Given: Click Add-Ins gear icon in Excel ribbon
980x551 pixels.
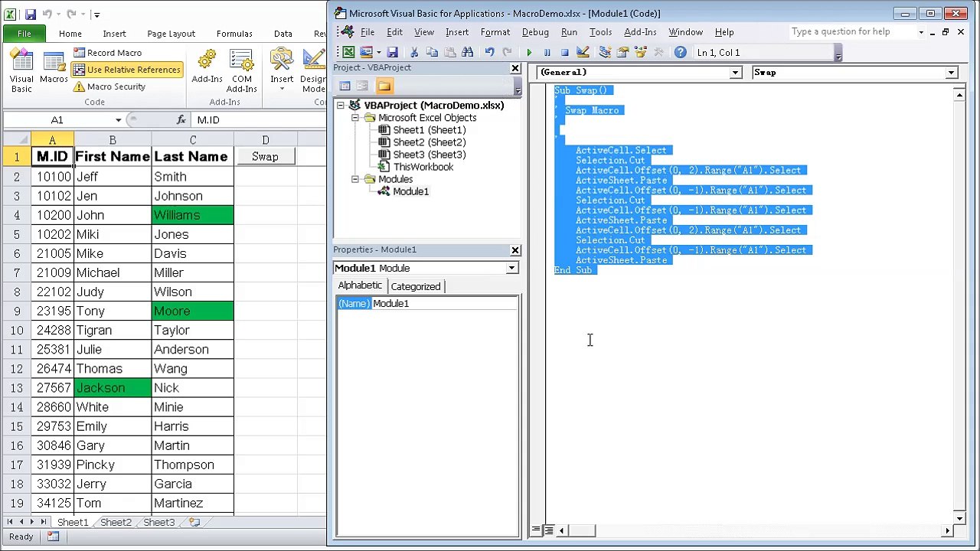Looking at the screenshot, I should click(x=207, y=67).
